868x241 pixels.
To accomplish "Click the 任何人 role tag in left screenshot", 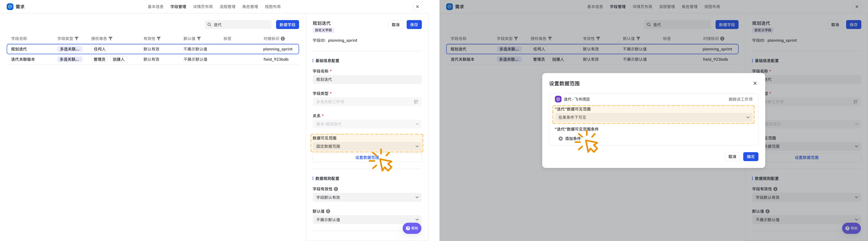I will click(100, 49).
